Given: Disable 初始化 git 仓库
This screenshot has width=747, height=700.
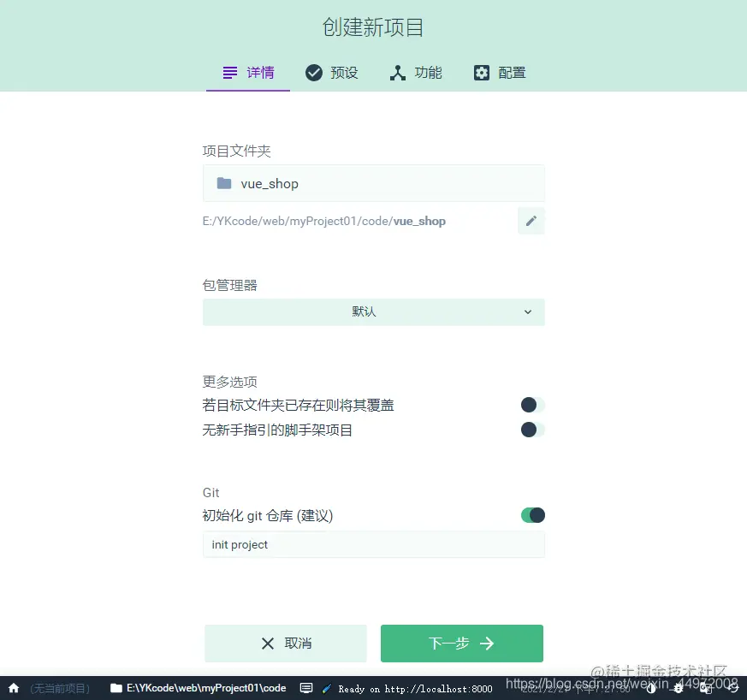Looking at the screenshot, I should click(x=532, y=515).
